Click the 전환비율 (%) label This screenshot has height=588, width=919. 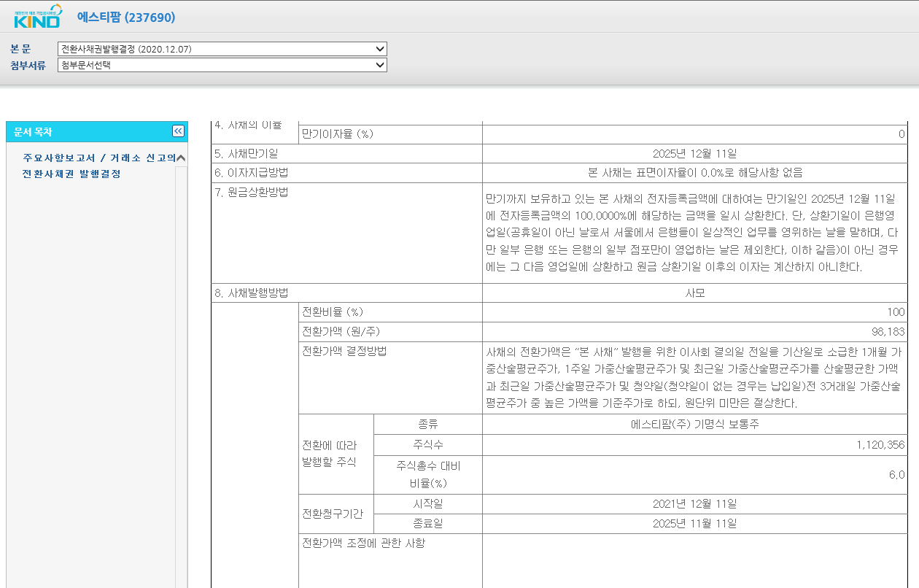[x=333, y=312]
